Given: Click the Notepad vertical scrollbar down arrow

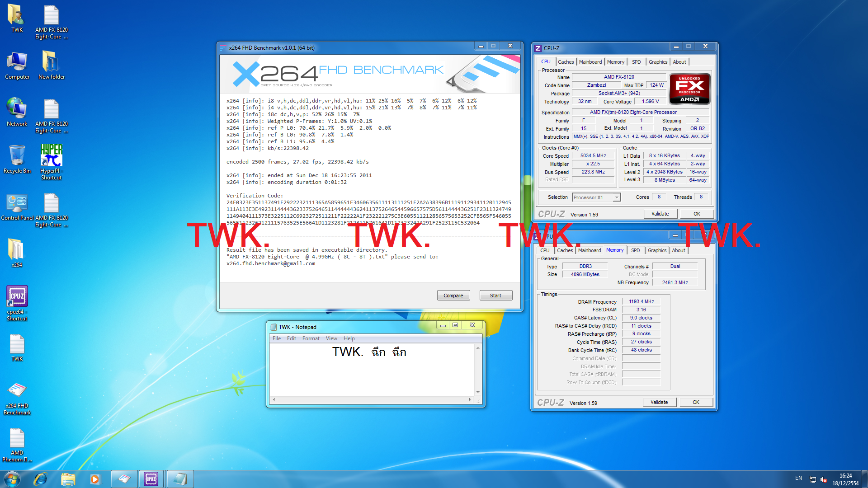Looking at the screenshot, I should click(x=478, y=392).
